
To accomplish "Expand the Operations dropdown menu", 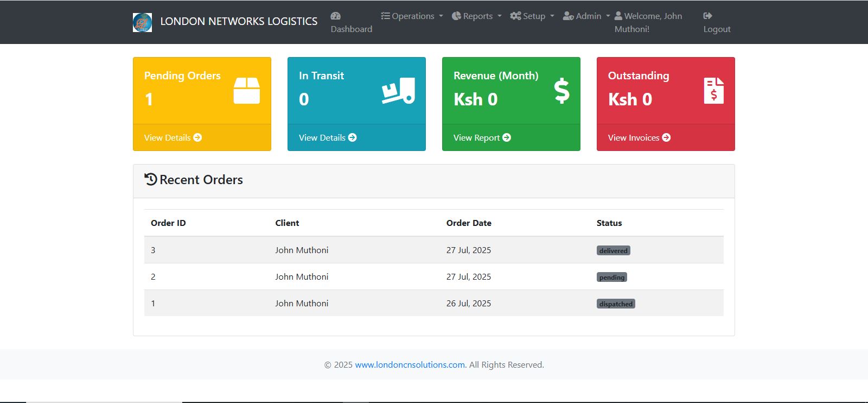I will (x=412, y=16).
